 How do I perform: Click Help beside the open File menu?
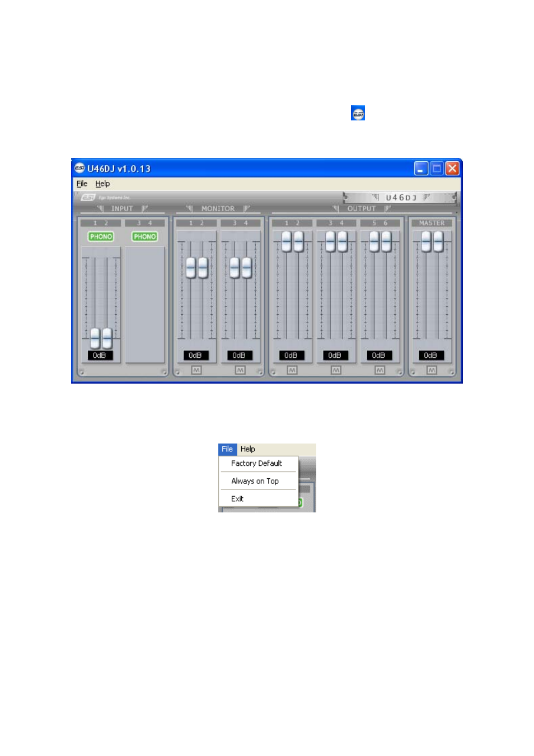(x=248, y=449)
